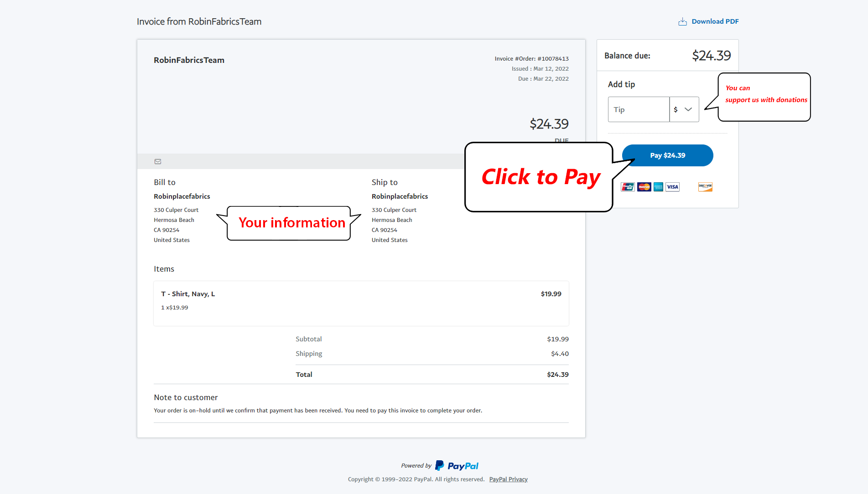Click the Discover card icon
868x494 pixels.
click(705, 187)
